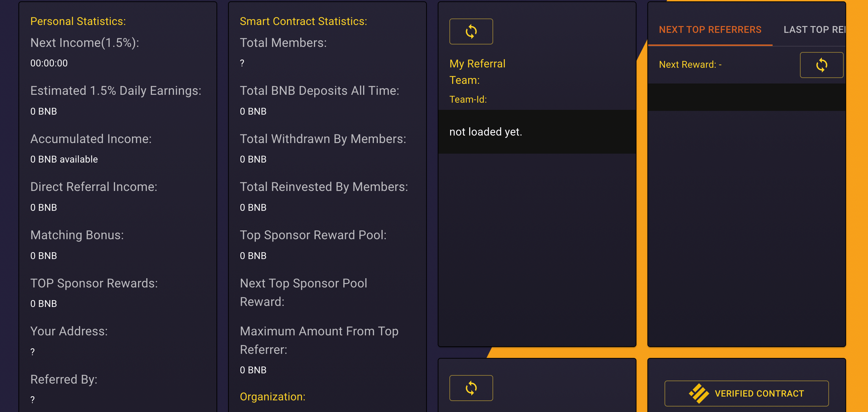The width and height of the screenshot is (868, 412).
Task: Refresh the My Referral Team panel
Action: pos(471,31)
